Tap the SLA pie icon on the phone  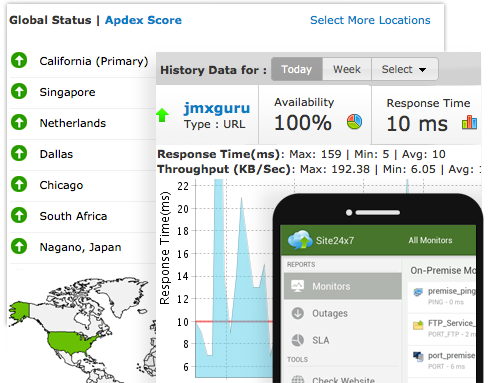[297, 340]
